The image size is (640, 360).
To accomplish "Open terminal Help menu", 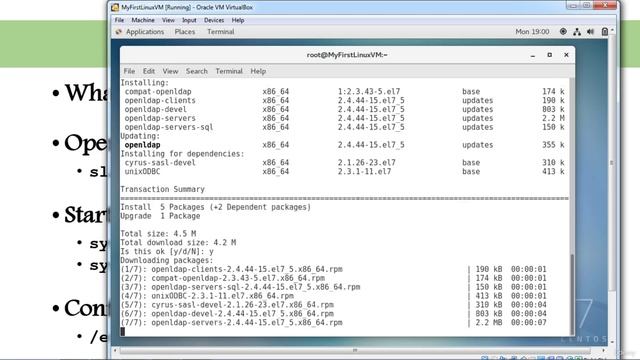I will 258,71.
